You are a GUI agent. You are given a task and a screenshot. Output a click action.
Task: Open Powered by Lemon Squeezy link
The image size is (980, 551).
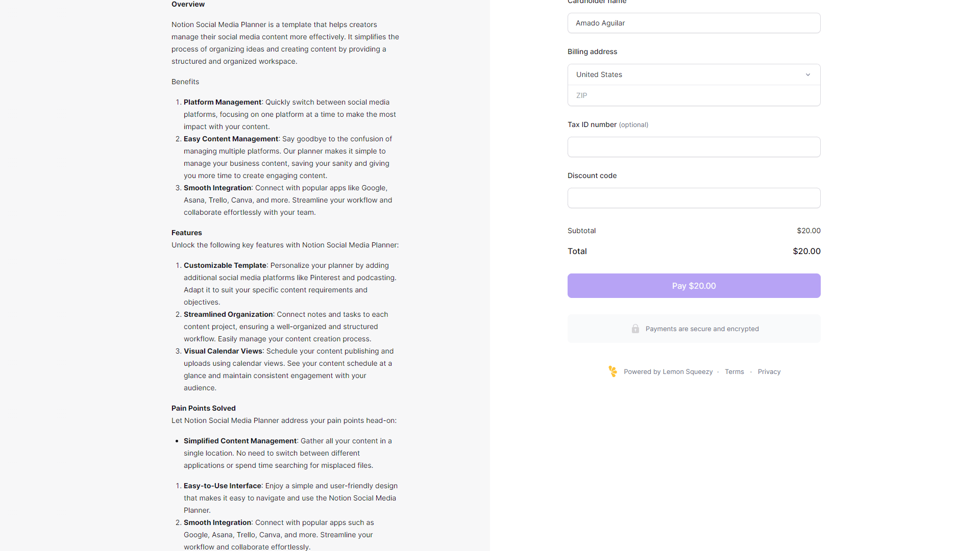point(668,371)
